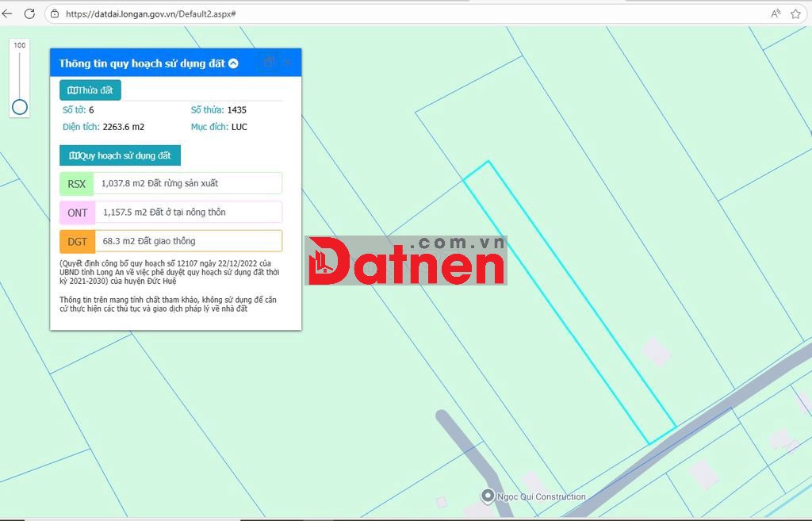Open the Read aloud icon in address bar
The width and height of the screenshot is (812, 521).
(x=776, y=13)
